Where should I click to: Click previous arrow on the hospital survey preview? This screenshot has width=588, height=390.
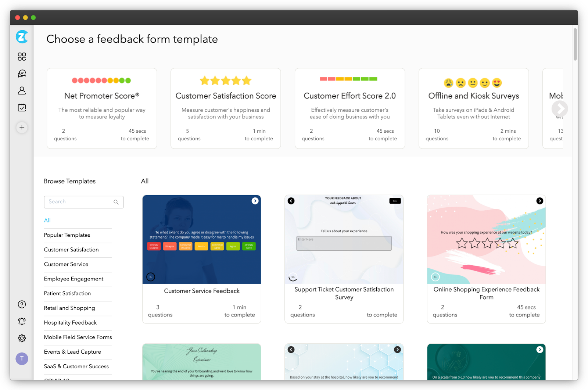click(x=291, y=350)
